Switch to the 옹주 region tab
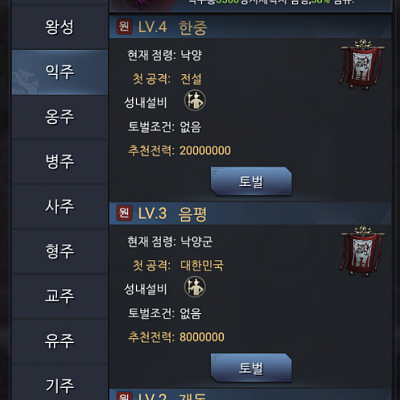 60,117
